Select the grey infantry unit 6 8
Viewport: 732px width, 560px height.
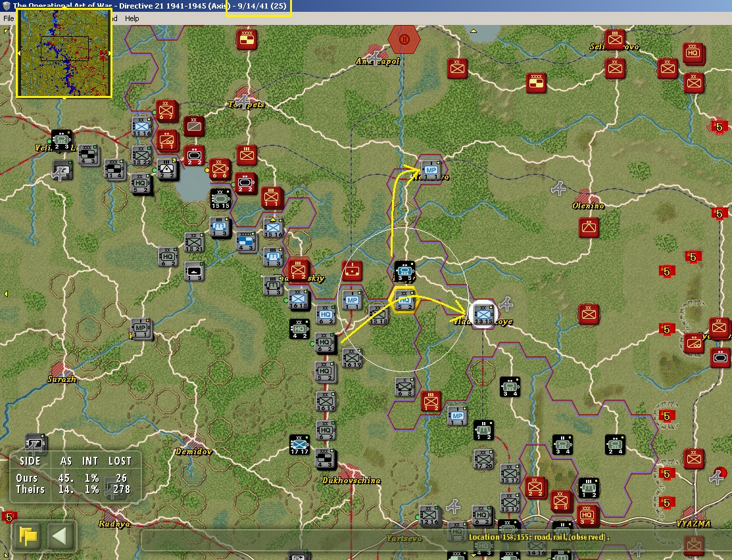[404, 387]
